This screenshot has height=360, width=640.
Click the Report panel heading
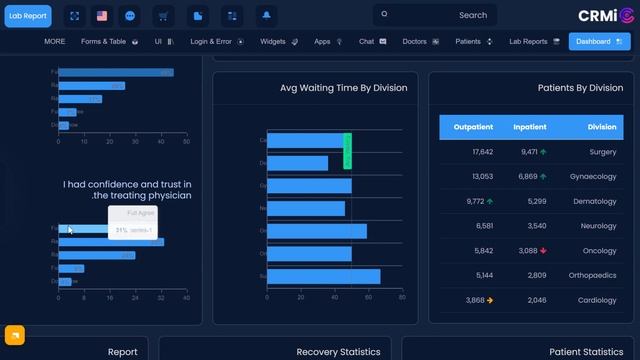[x=122, y=352]
